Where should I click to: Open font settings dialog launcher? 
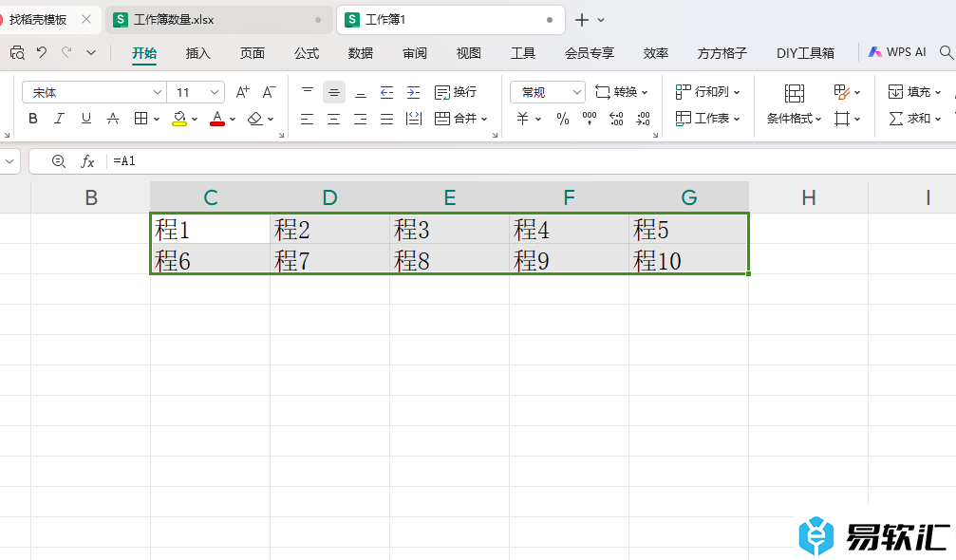coord(281,136)
